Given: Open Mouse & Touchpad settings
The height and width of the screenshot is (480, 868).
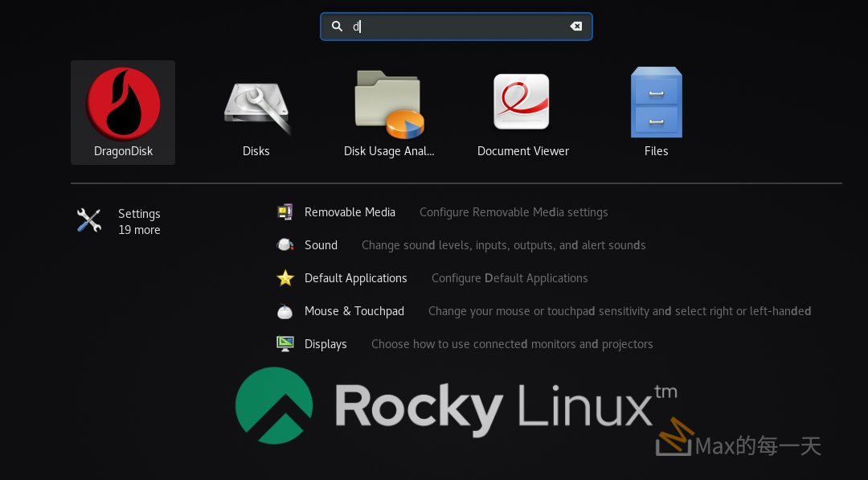Looking at the screenshot, I should [x=354, y=311].
